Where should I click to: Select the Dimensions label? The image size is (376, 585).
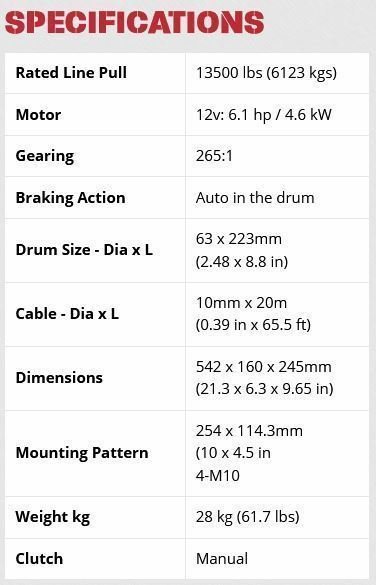point(59,378)
